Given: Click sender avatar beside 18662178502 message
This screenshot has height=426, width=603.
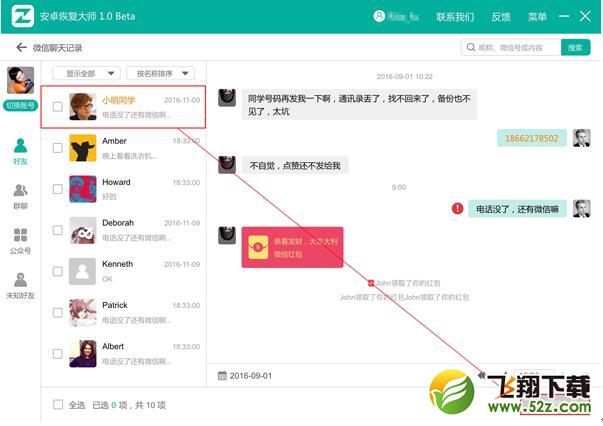Looking at the screenshot, I should coord(581,138).
